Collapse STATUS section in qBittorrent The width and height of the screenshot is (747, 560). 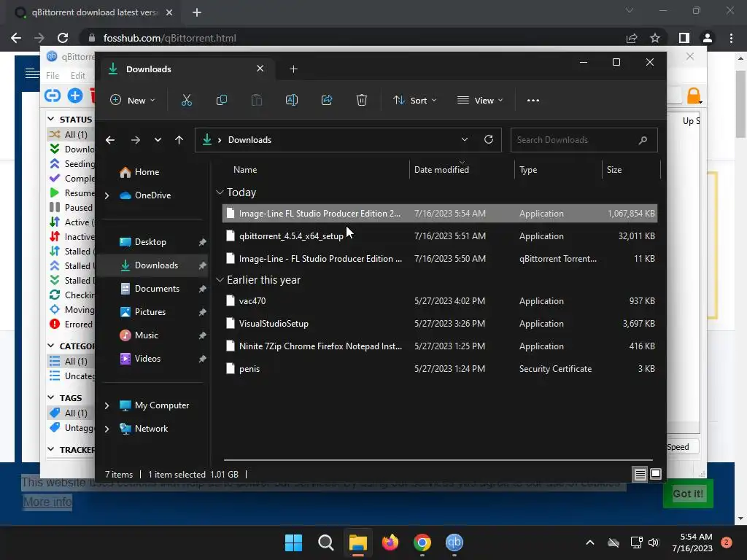pos(51,119)
